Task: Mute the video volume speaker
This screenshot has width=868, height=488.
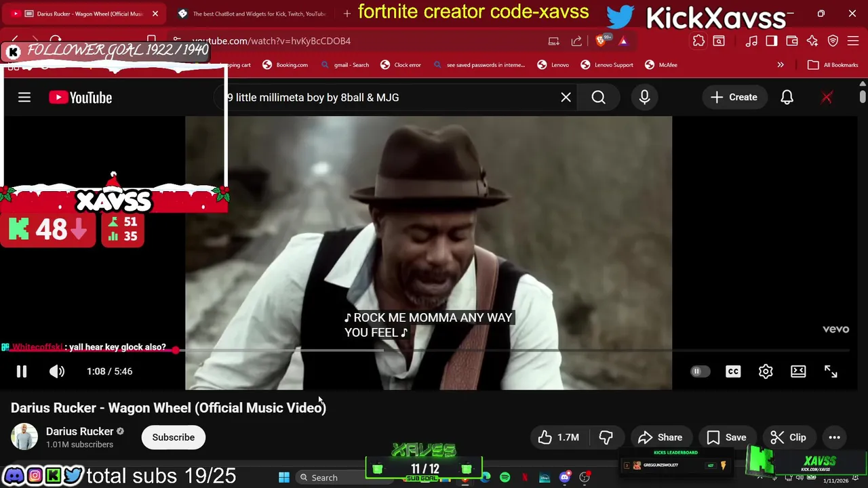Action: tap(57, 371)
